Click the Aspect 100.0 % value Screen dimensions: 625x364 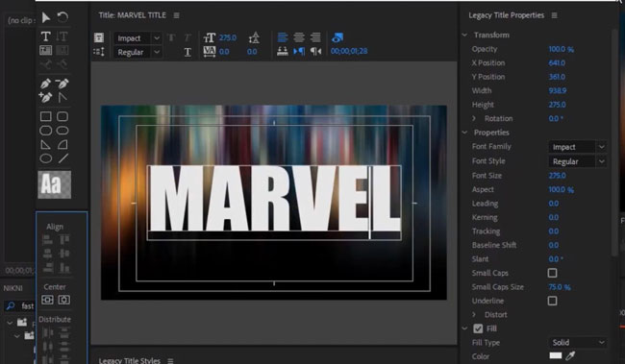pyautogui.click(x=562, y=189)
